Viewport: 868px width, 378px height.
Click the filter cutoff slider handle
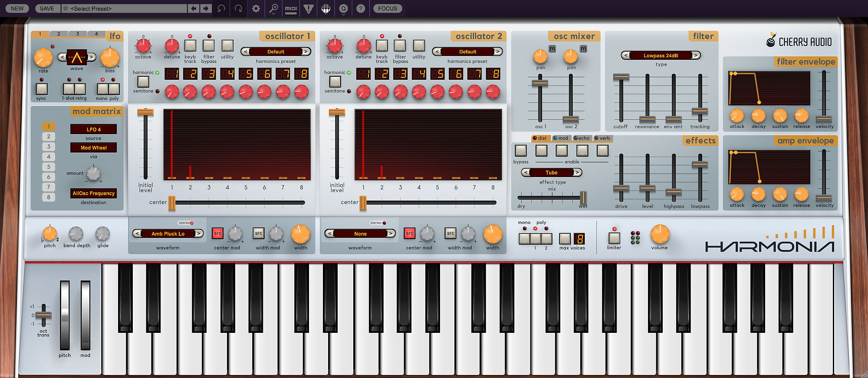pyautogui.click(x=621, y=77)
